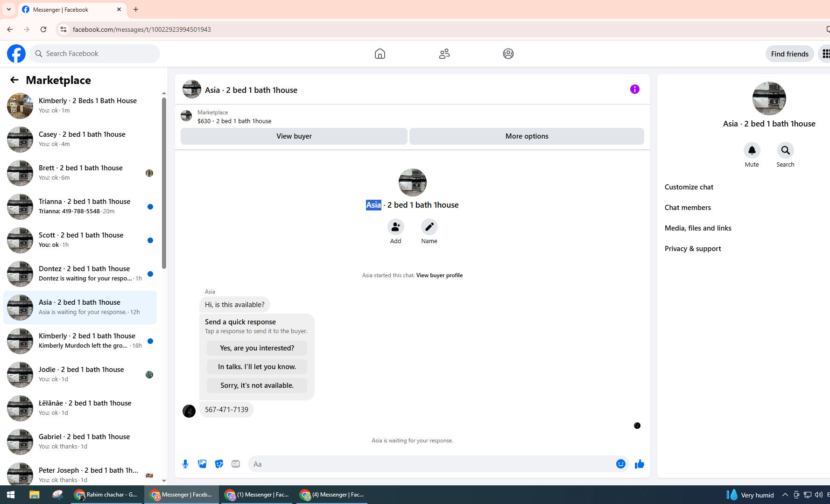Edit the chat name with pencil icon
Image resolution: width=830 pixels, height=504 pixels.
pos(429,227)
